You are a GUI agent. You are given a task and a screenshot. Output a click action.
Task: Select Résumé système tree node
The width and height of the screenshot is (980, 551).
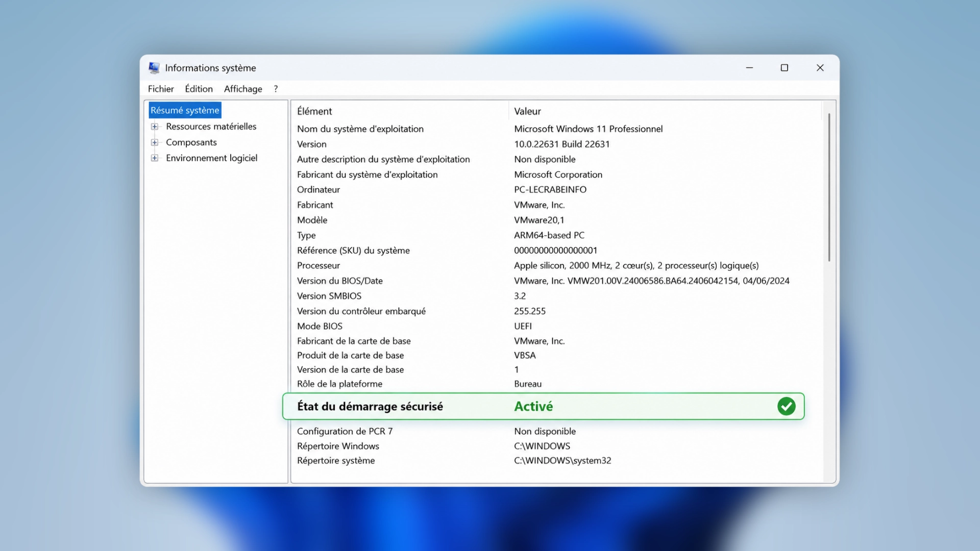pyautogui.click(x=185, y=110)
